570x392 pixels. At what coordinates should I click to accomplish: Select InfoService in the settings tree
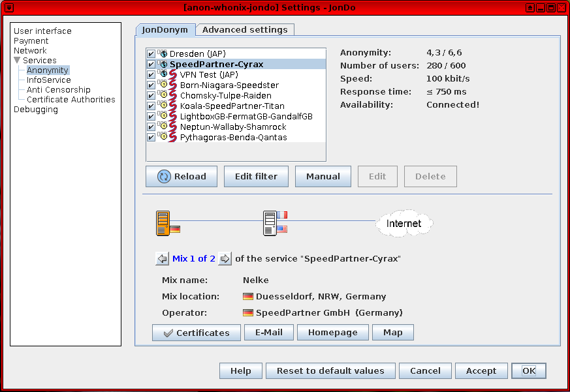click(48, 80)
